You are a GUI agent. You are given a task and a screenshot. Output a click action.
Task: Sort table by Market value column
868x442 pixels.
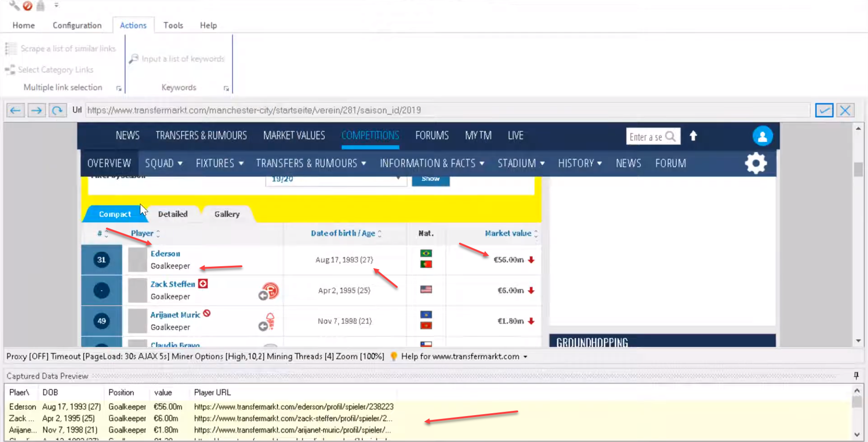[x=508, y=233]
